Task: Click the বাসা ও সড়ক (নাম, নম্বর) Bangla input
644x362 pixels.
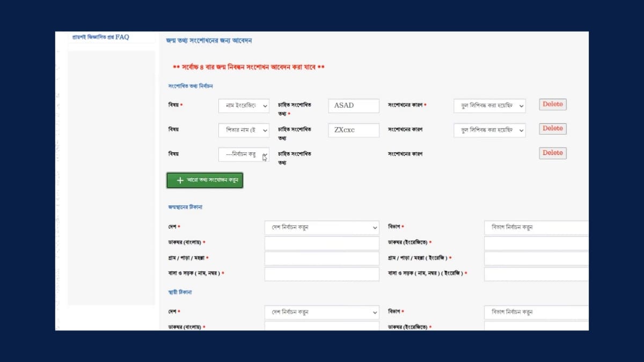Action: tap(322, 274)
